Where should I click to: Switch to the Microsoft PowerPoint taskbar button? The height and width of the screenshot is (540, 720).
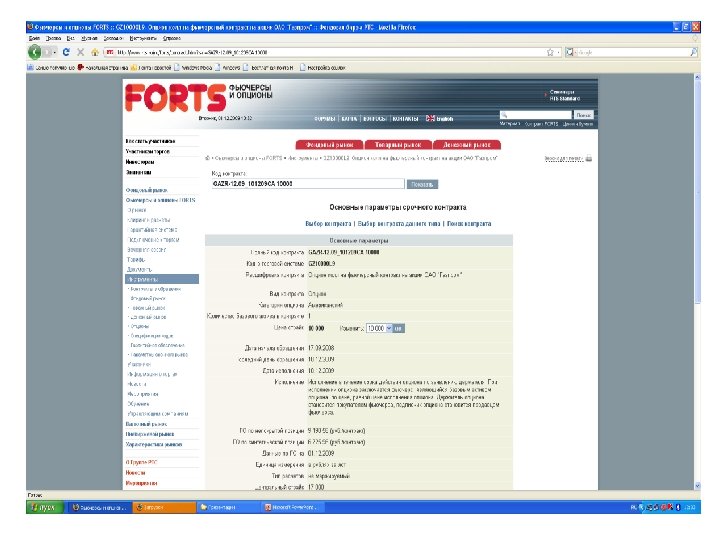(x=293, y=507)
